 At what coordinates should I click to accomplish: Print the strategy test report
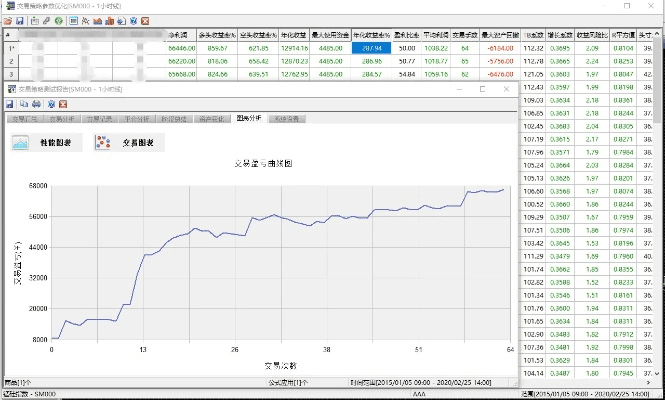(x=36, y=103)
